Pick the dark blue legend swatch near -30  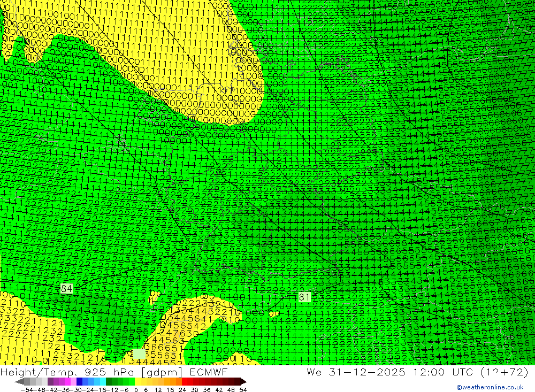(79, 382)
